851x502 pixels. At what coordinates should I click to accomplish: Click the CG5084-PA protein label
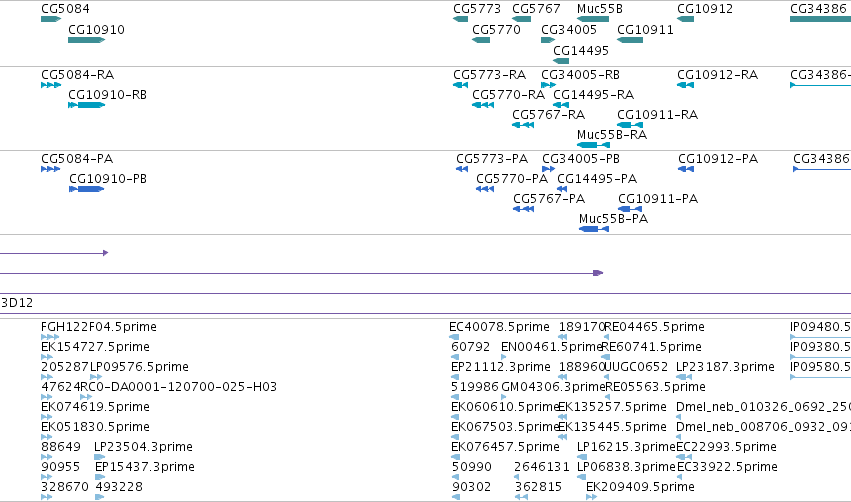tap(77, 159)
